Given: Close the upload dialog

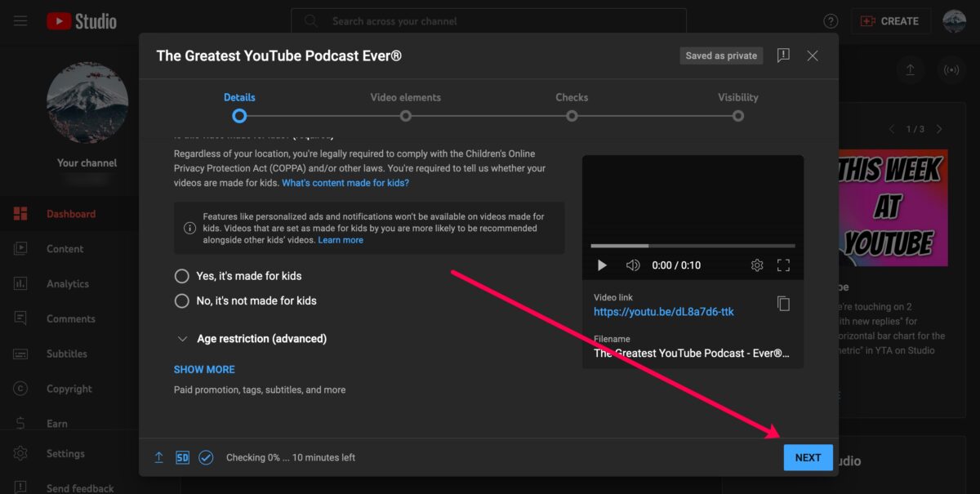Looking at the screenshot, I should [813, 56].
